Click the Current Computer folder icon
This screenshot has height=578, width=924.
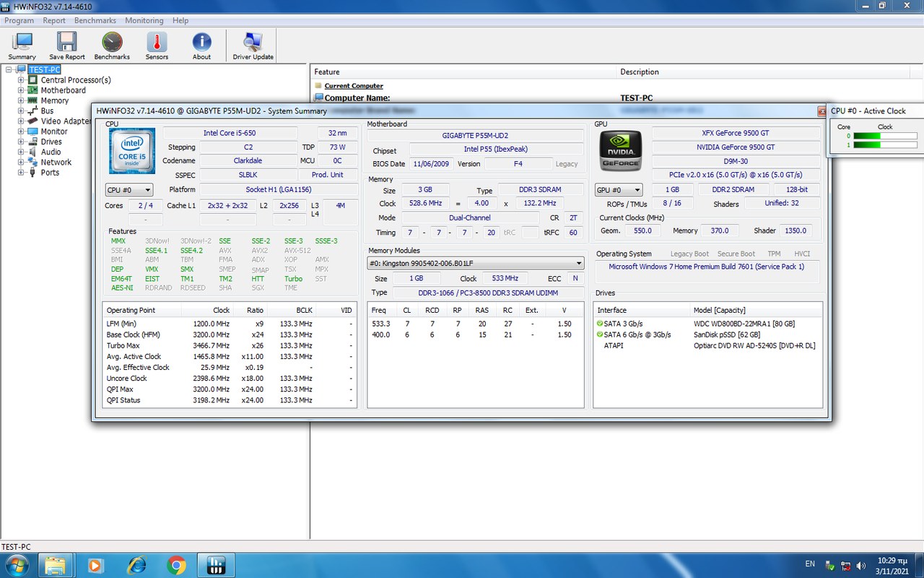pyautogui.click(x=318, y=86)
